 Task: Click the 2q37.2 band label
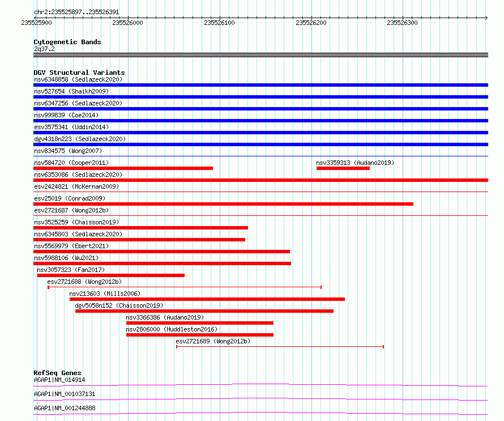(x=44, y=49)
